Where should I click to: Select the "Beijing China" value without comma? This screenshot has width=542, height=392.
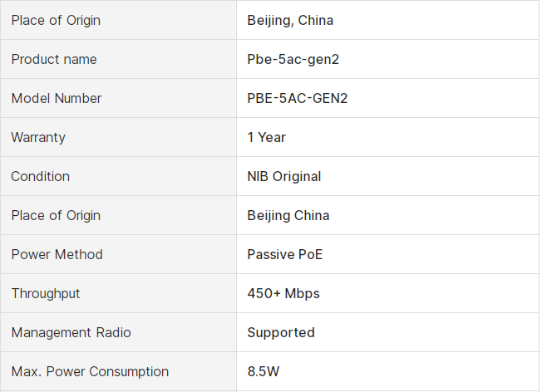(288, 215)
